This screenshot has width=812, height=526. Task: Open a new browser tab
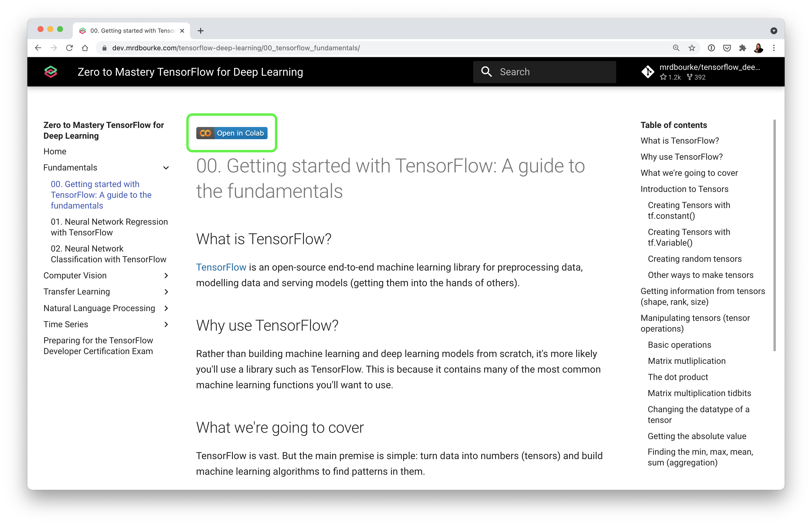click(x=201, y=31)
